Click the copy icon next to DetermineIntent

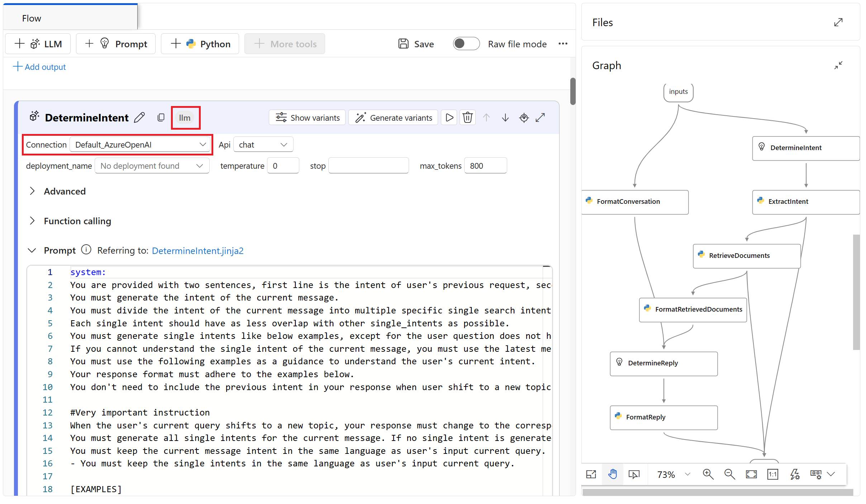pyautogui.click(x=161, y=117)
